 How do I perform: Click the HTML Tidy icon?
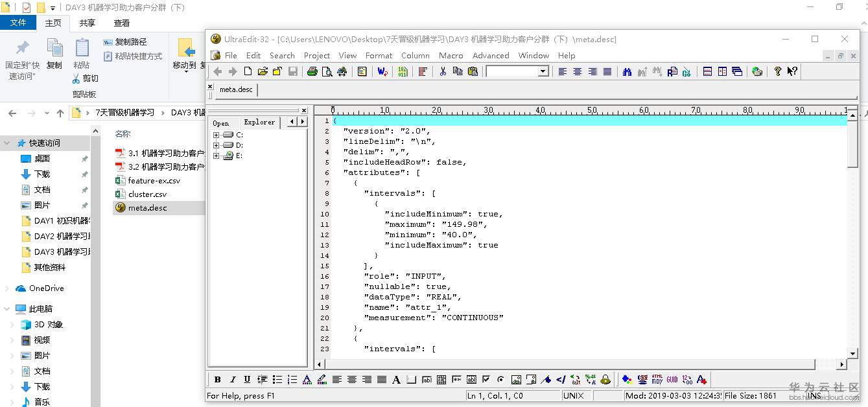(657, 380)
